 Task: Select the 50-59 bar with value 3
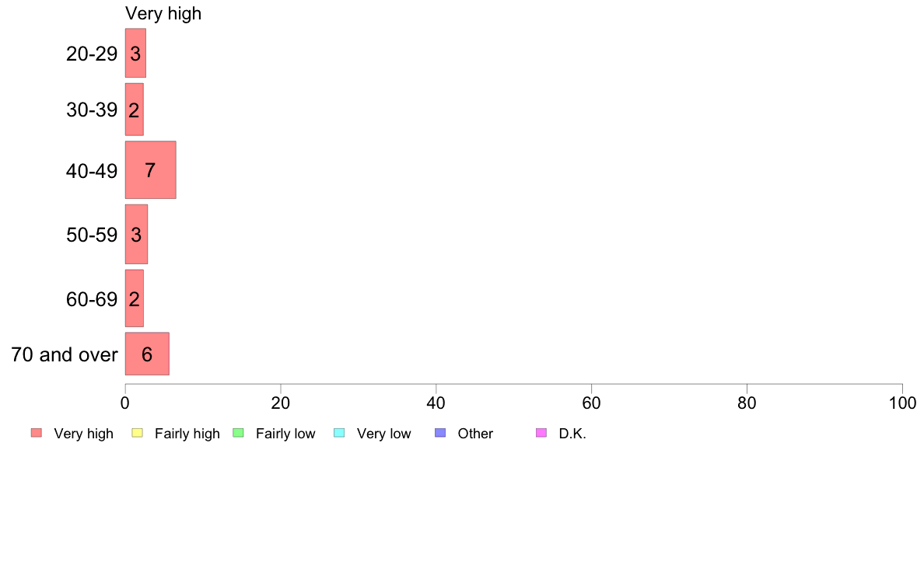(136, 235)
